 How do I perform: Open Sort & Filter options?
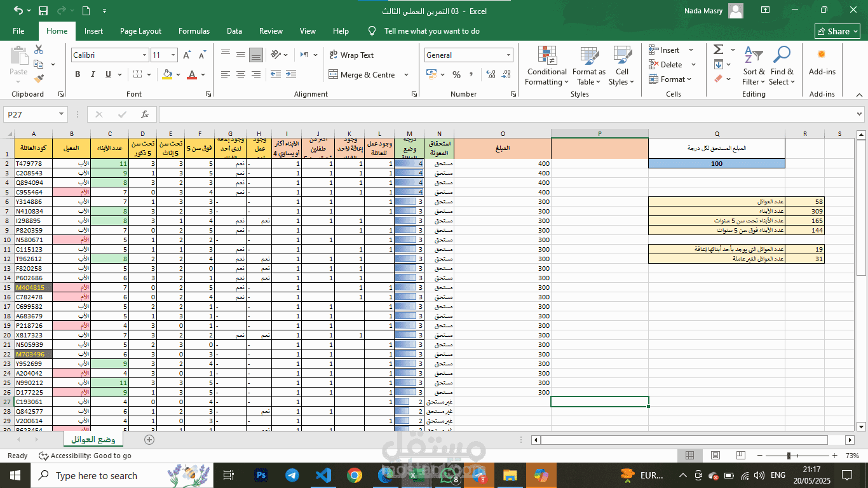[x=754, y=65]
